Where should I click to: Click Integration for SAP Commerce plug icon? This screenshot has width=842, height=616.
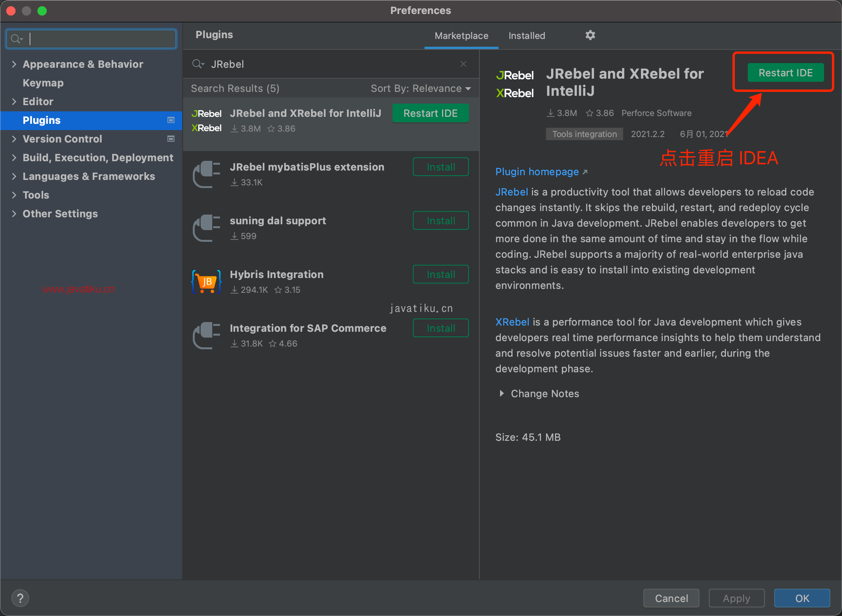(206, 336)
